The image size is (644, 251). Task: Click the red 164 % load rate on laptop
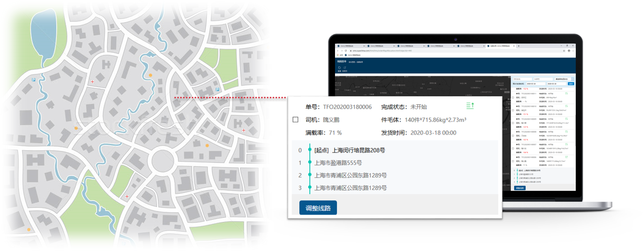click(525, 152)
